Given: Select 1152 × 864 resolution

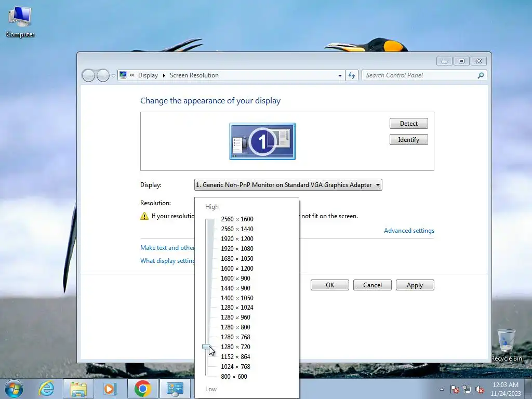Looking at the screenshot, I should tap(235, 356).
